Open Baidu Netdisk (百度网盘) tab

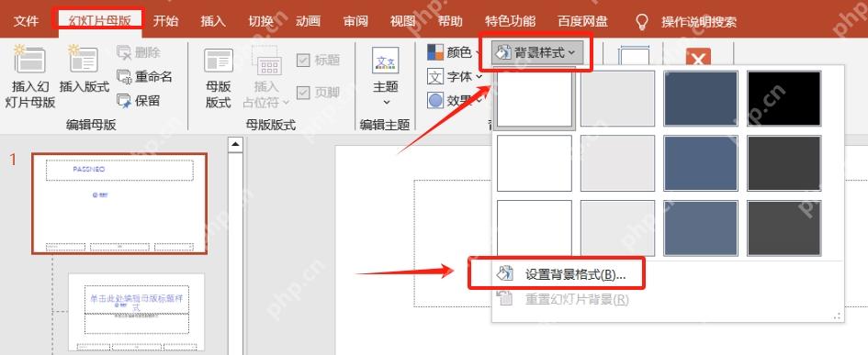pyautogui.click(x=582, y=21)
